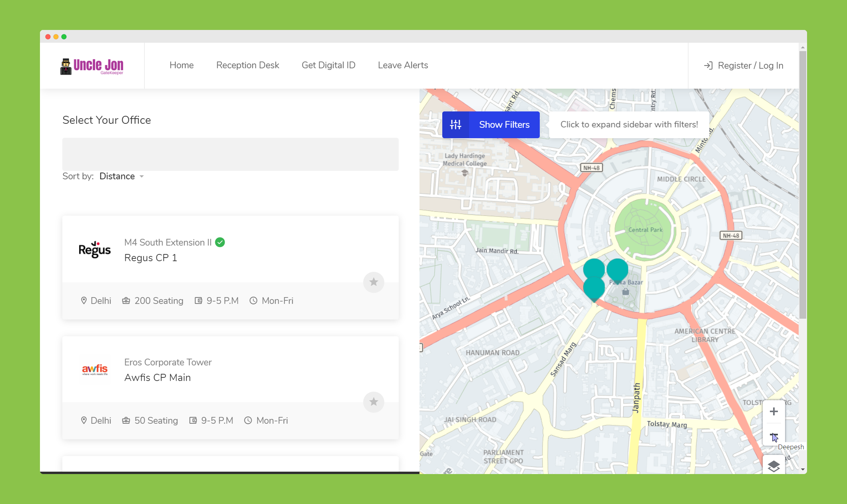Go to the Home menu item
This screenshot has height=504, width=847.
click(x=181, y=65)
